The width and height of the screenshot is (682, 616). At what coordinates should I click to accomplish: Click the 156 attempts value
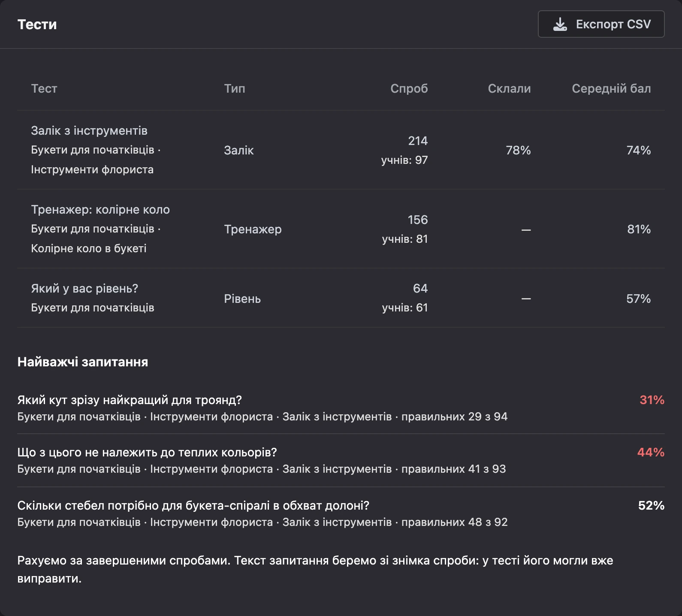pos(418,220)
